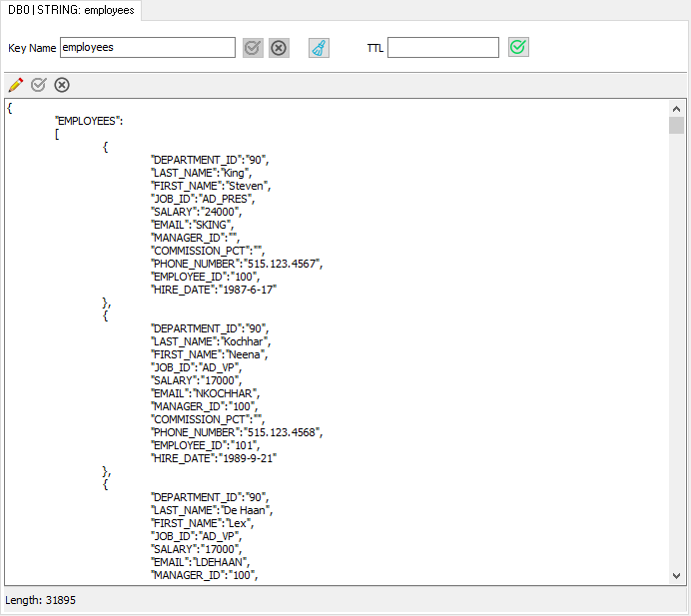Click the "FIRST_NAME":"Steven" line
This screenshot has width=691, height=616.
tap(211, 186)
